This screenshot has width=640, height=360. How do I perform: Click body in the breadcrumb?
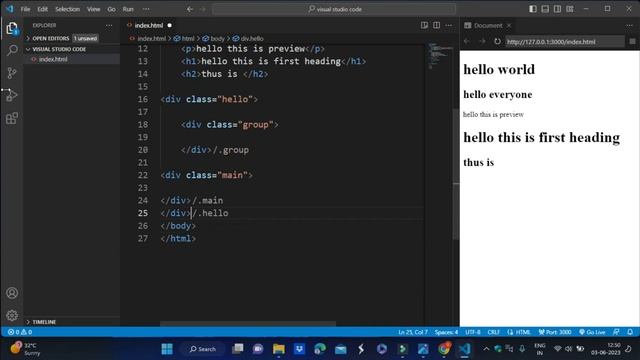[218, 38]
